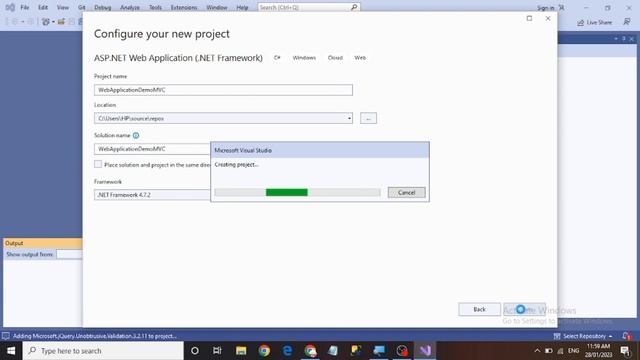The width and height of the screenshot is (640, 360).
Task: Click the New Project toolbar icon
Action: [x=46, y=22]
